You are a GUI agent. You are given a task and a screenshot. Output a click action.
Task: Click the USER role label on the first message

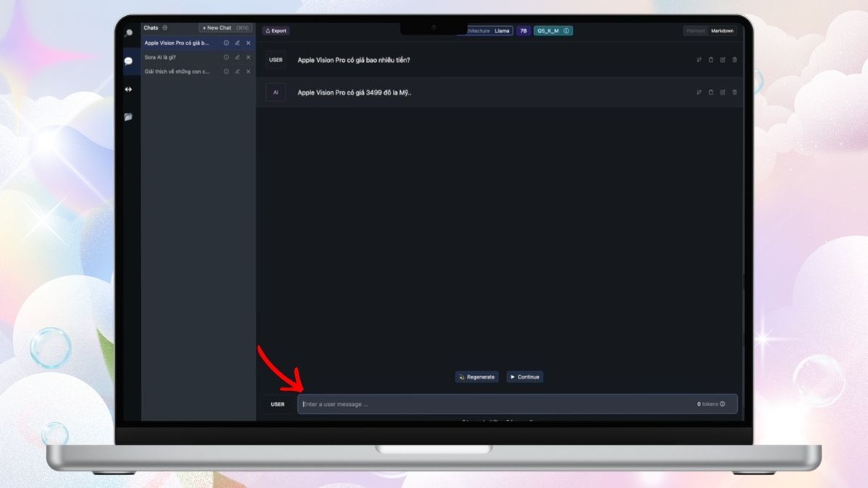click(x=276, y=60)
